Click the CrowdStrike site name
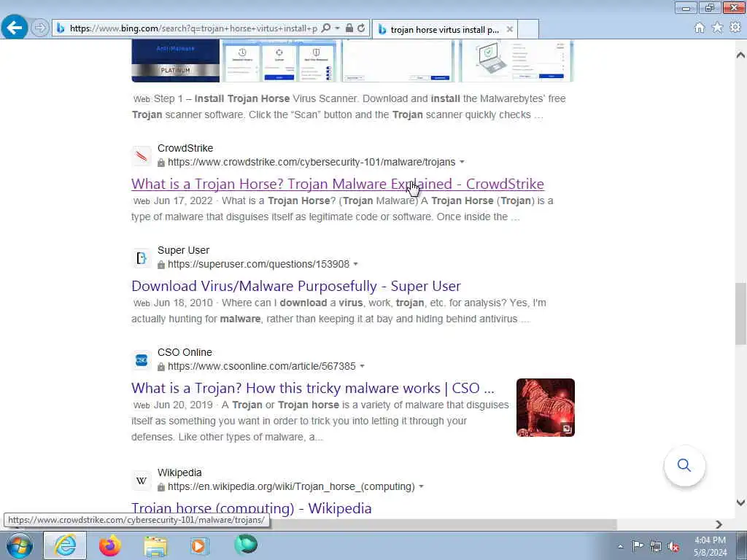Image resolution: width=747 pixels, height=560 pixels. [x=185, y=148]
